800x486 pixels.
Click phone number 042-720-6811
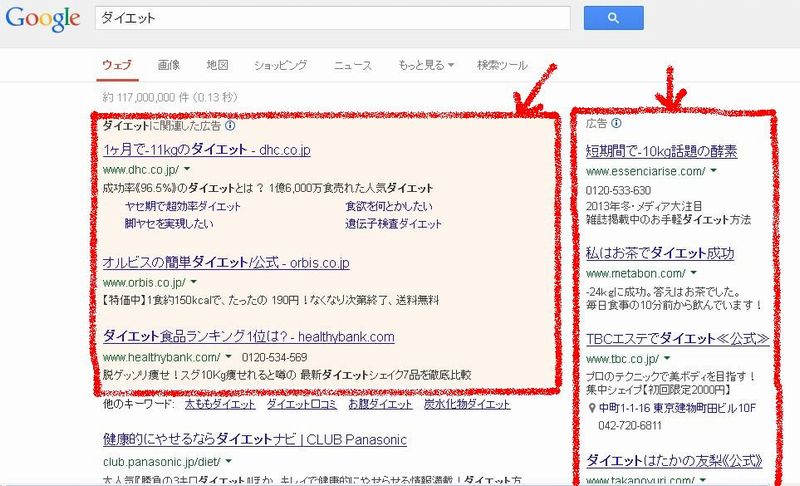click(x=630, y=425)
